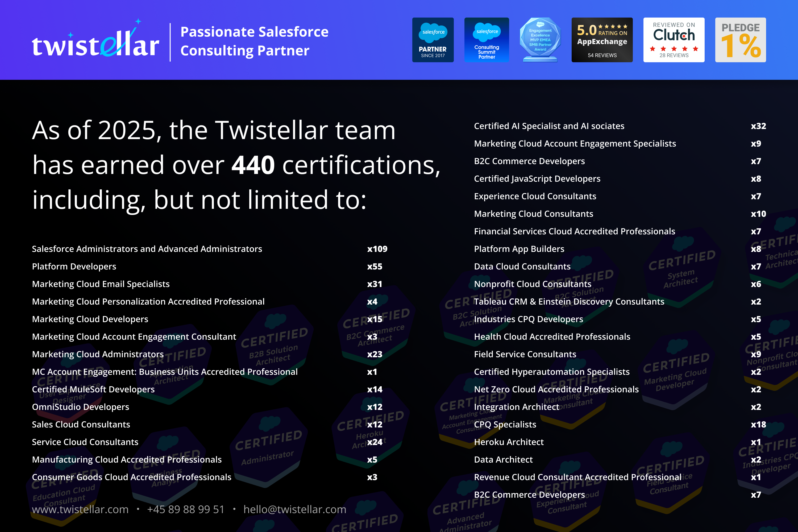Viewport: 798px width, 532px height.
Task: Open the Clutch 28 reviews badge
Action: click(674, 40)
